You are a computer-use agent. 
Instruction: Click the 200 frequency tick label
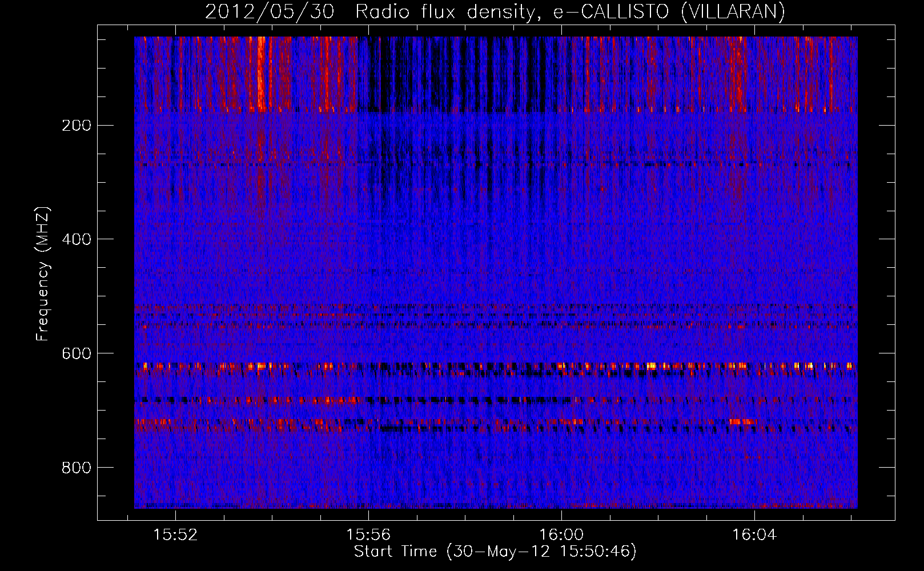pos(77,126)
